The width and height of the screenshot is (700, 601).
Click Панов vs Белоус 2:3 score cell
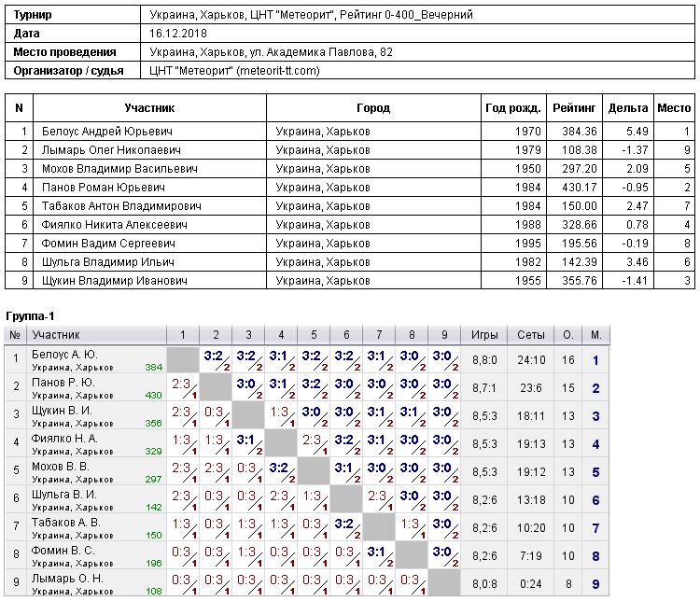[x=183, y=388]
